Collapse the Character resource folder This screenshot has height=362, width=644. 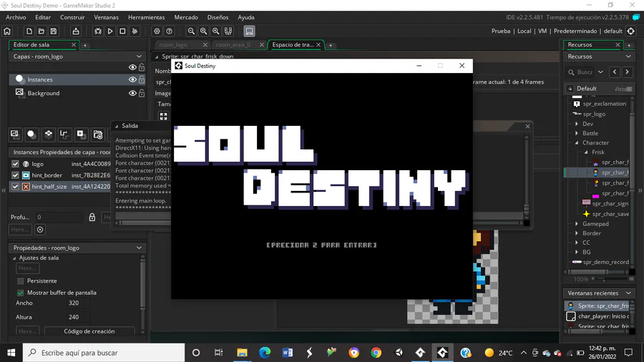point(577,143)
